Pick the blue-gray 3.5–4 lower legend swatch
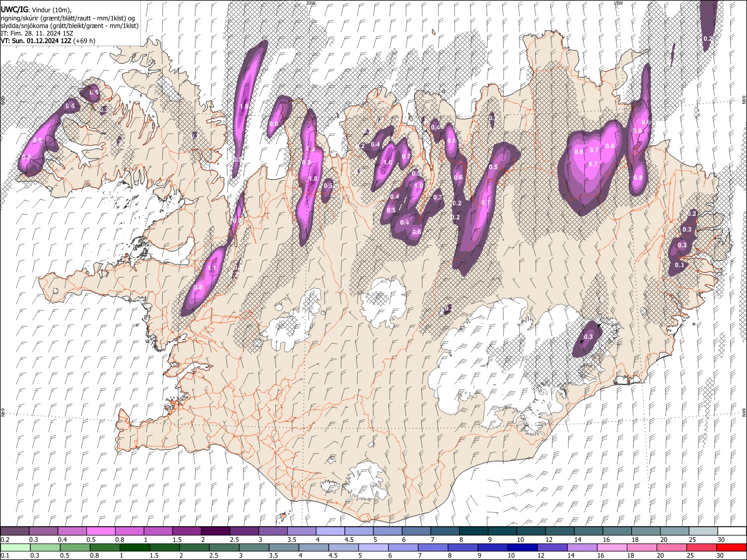747x560 pixels. tap(284, 547)
